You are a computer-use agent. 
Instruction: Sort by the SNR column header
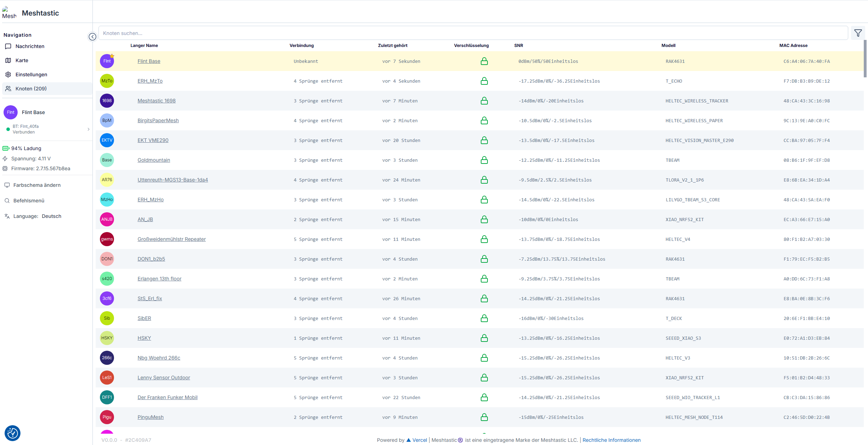[x=519, y=46]
